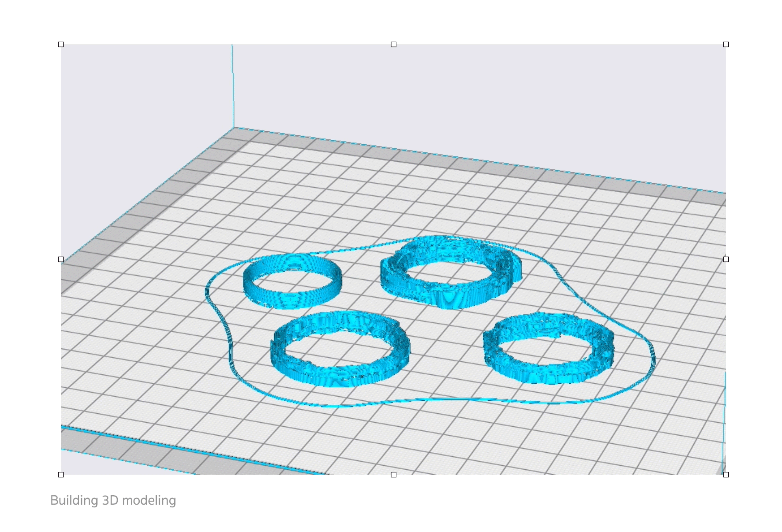
Task: Click the left-middle selection handle
Action: pos(61,259)
